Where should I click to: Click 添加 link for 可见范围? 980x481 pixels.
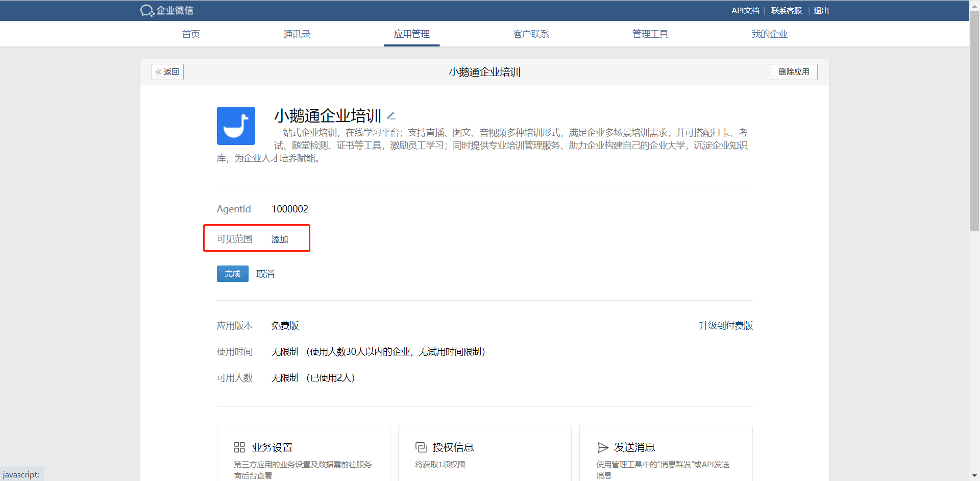click(280, 239)
